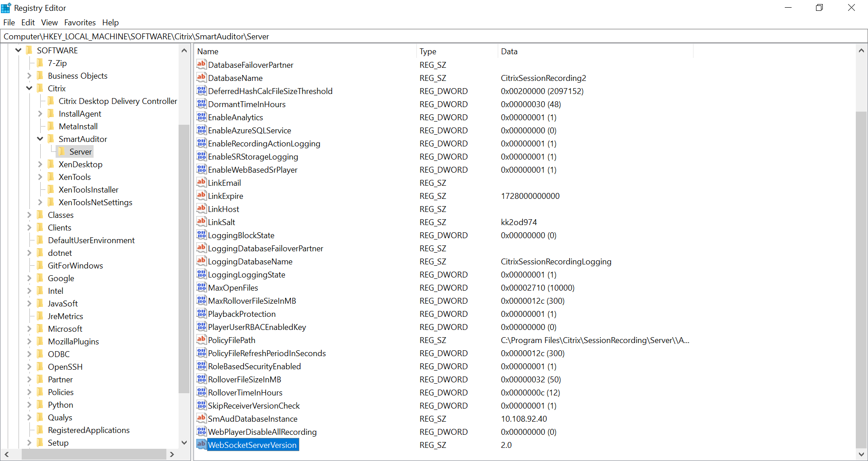This screenshot has height=461, width=868.
Task: Expand the XenDesktop tree node
Action: tap(40, 164)
